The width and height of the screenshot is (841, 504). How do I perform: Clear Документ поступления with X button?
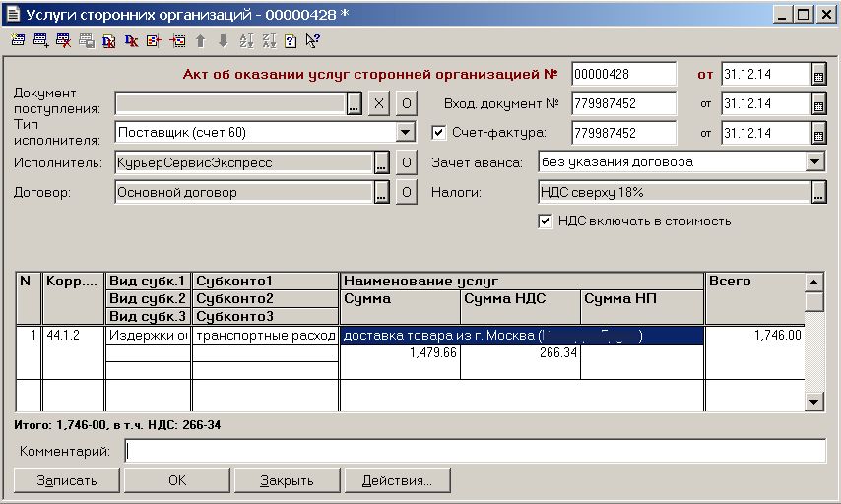[x=379, y=103]
